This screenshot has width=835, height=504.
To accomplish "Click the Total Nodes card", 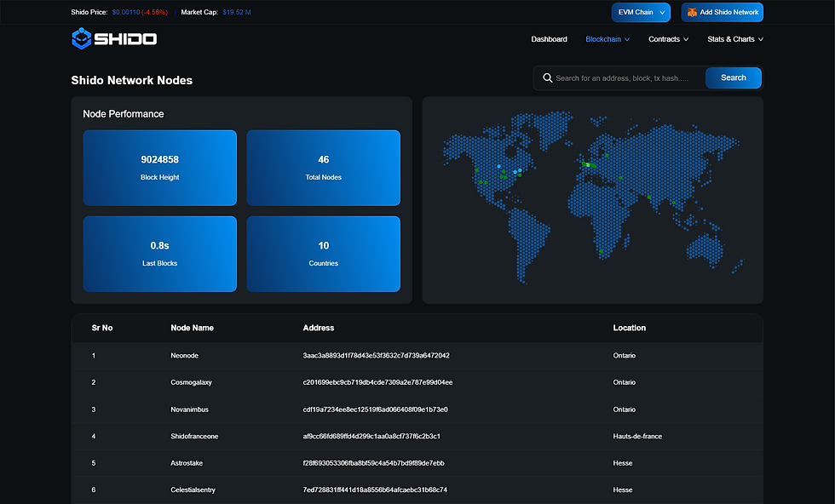I will tap(323, 168).
